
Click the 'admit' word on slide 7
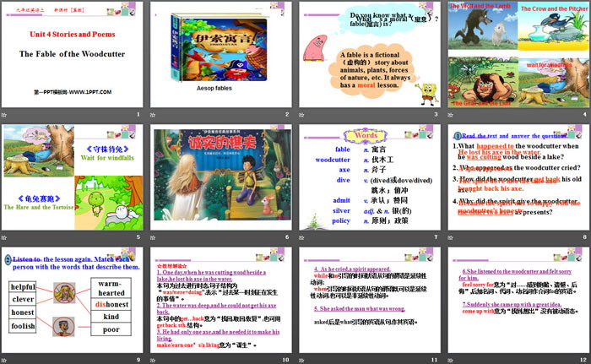click(341, 201)
